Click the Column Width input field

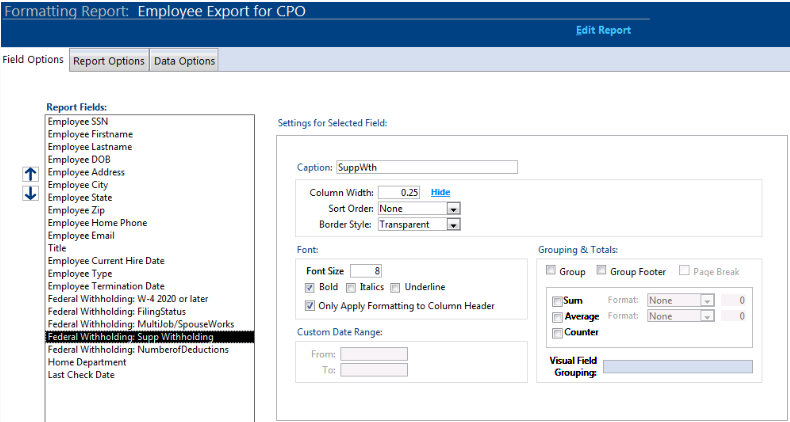coord(399,192)
